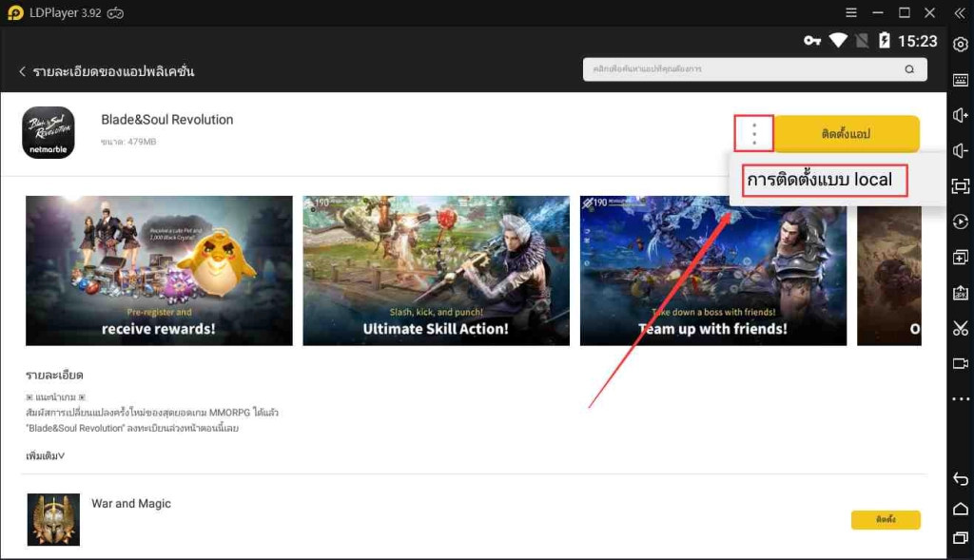The image size is (974, 560).
Task: Click clock showing 15:23
Action: click(x=918, y=41)
